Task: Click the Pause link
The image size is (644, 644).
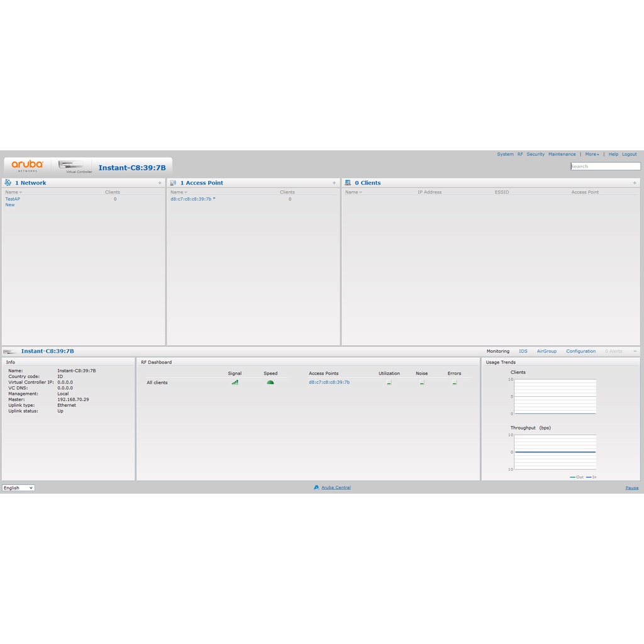Action: (x=631, y=488)
